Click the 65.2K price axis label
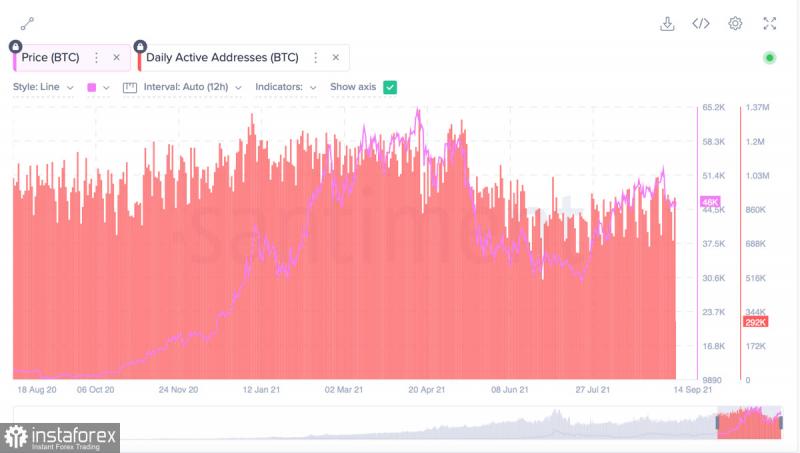This screenshot has width=800, height=453. tap(713, 108)
